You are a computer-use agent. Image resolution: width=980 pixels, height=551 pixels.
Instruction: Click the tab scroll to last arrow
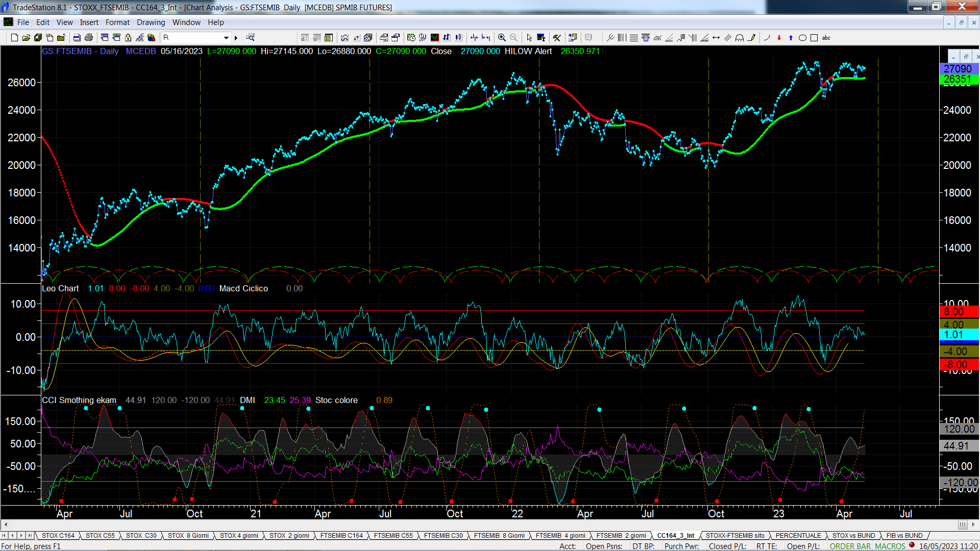(30, 536)
